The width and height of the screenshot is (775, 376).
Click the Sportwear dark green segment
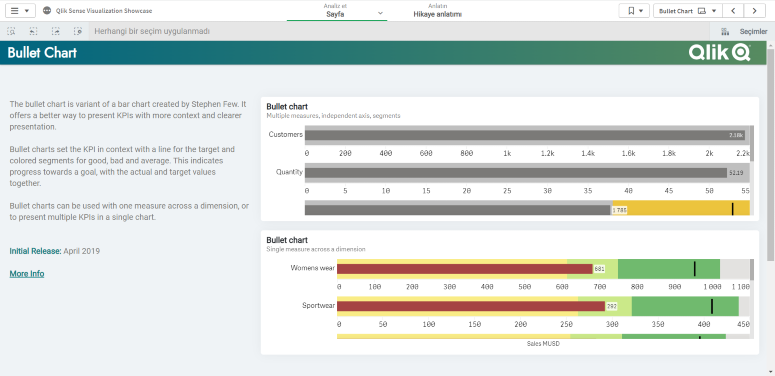tap(685, 306)
